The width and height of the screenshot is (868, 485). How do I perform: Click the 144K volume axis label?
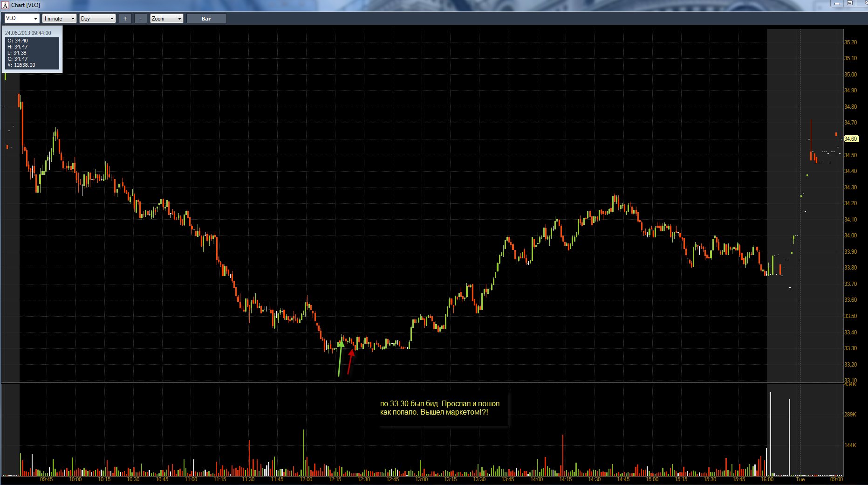coord(850,445)
